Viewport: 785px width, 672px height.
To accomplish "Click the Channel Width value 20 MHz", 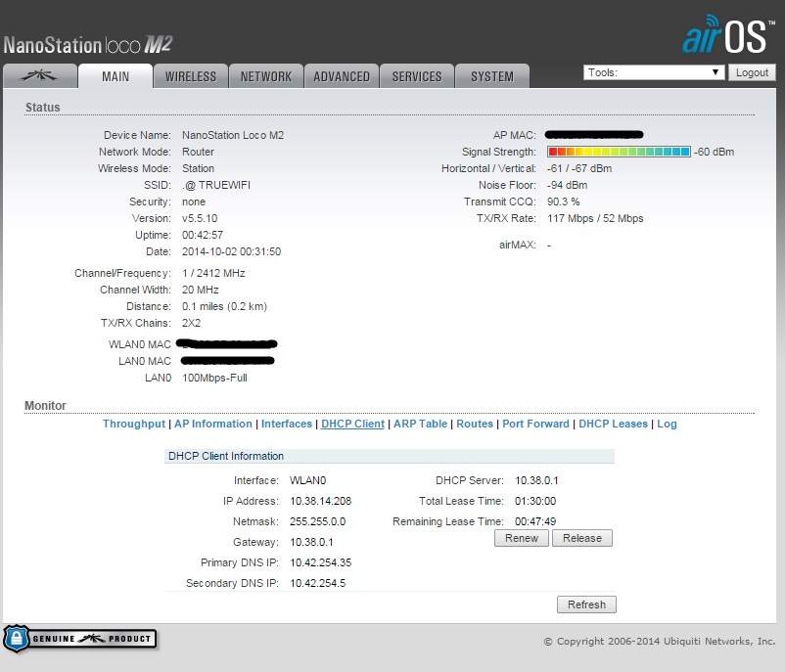I will [201, 290].
